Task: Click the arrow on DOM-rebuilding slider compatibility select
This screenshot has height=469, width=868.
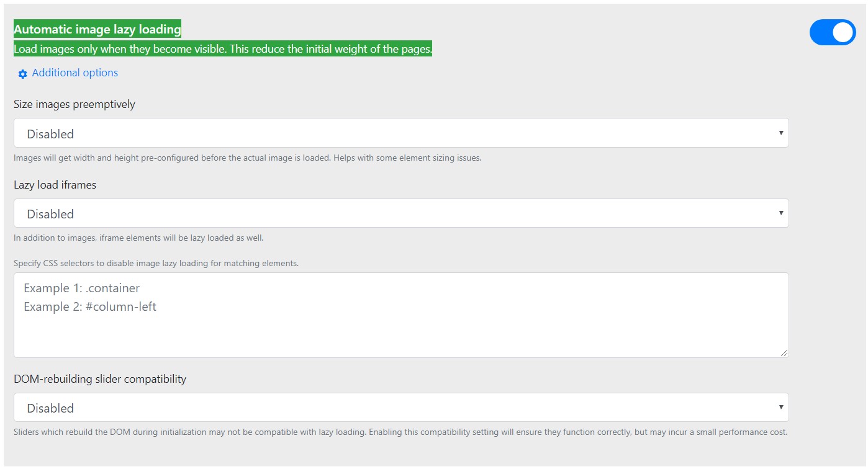Action: (x=780, y=408)
